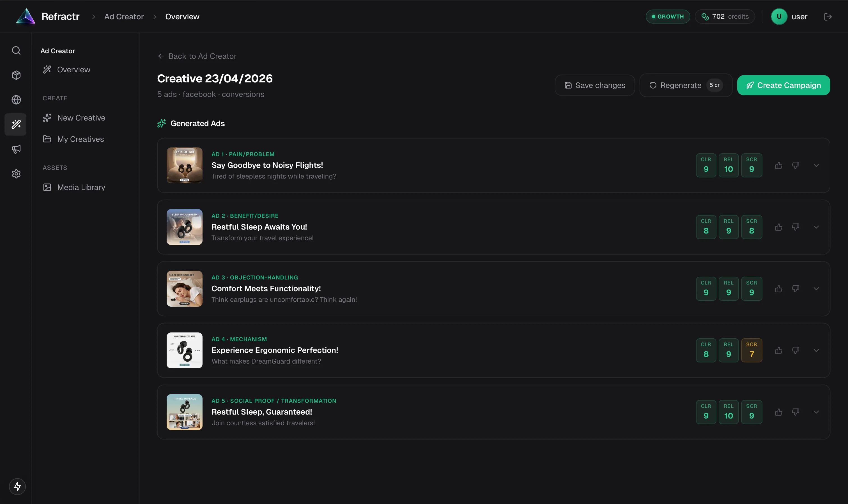
Task: Click Ad 4 SCR 7 amber score badge
Action: 752,350
